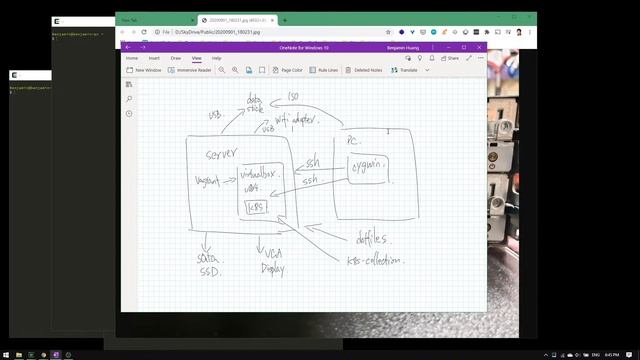Viewport: 640px width, 360px height.
Task: Open the OneNote more options ellipsis
Action: [481, 58]
